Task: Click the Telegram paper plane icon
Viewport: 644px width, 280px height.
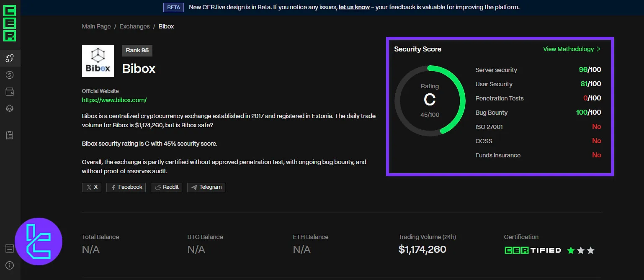Action: (194, 188)
